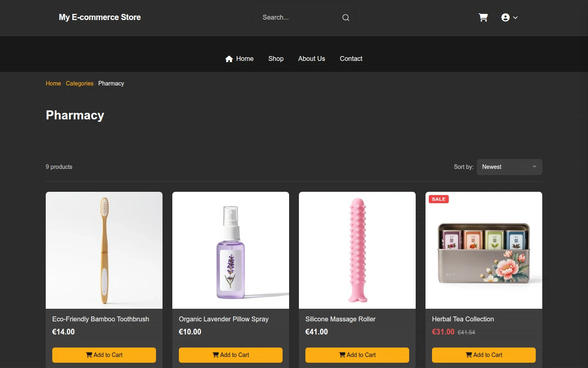Click cart icon on Herbal Tea Collection button
Screen dimensions: 588x368
click(469, 355)
